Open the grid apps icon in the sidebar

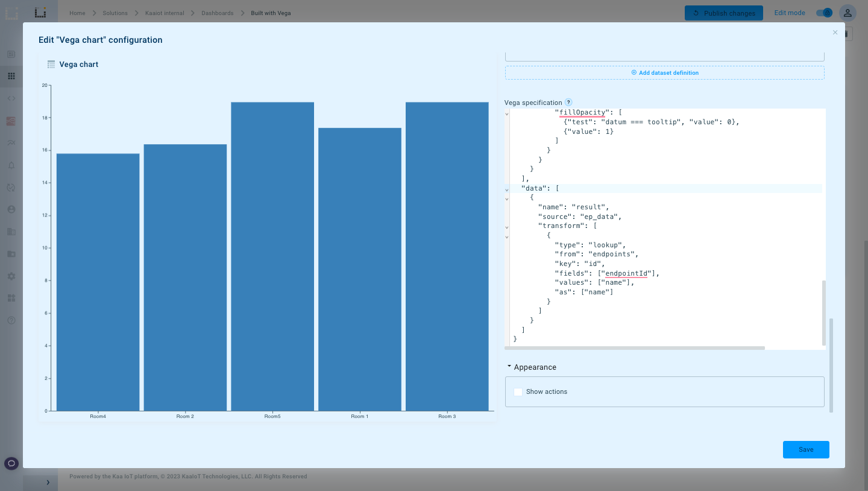pos(11,76)
